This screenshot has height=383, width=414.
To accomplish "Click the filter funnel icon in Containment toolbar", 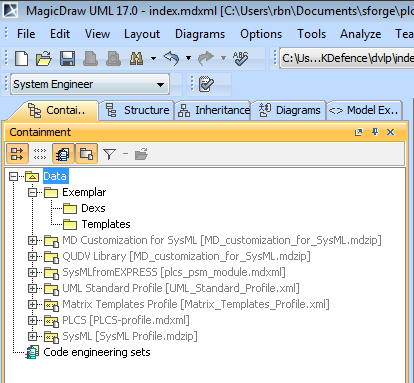I will coord(109,154).
